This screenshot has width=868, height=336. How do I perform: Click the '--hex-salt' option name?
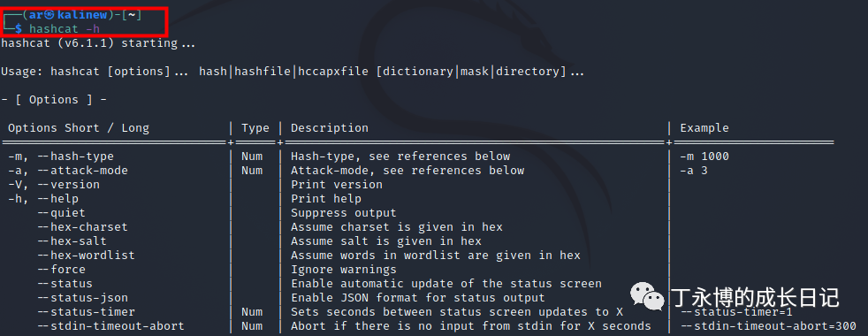pyautogui.click(x=72, y=241)
